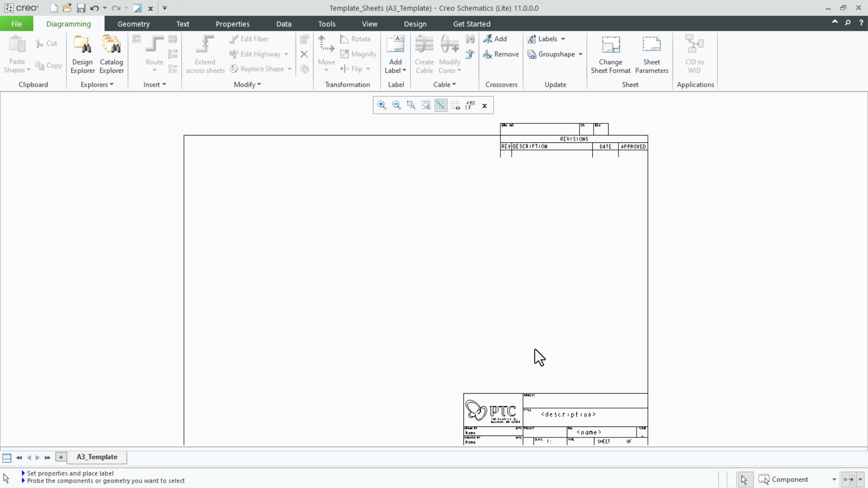Open the Properties ribbon tab
The width and height of the screenshot is (868, 488).
coord(232,24)
